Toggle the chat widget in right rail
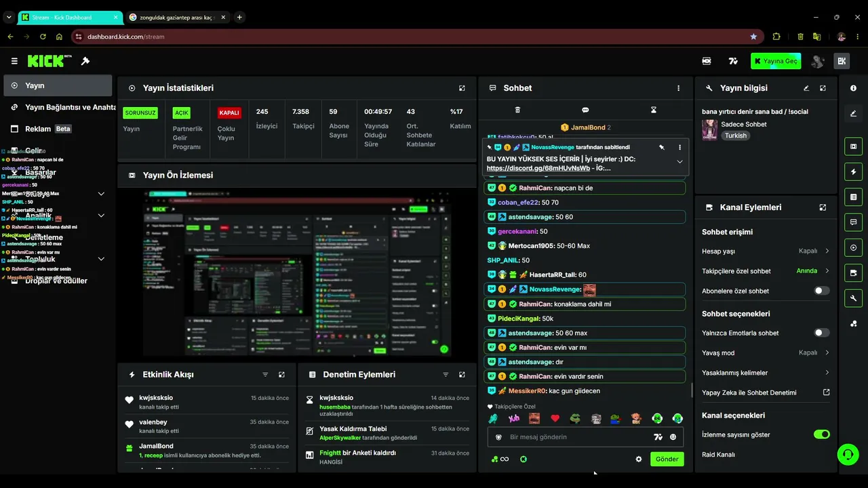 click(x=853, y=222)
